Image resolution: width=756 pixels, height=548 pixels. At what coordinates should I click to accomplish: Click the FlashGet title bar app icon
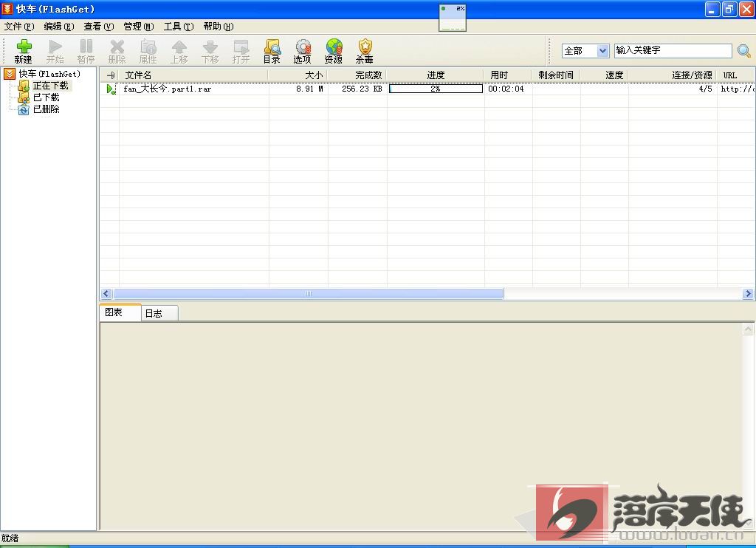point(7,9)
